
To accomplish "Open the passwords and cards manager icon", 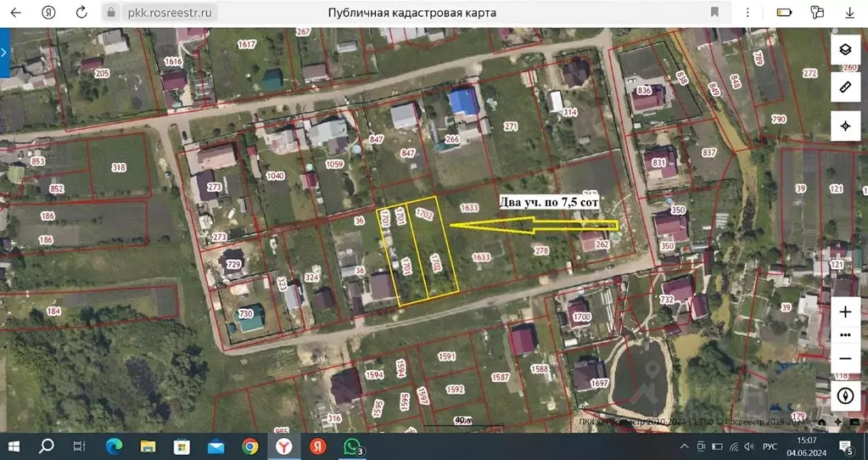I will [x=817, y=12].
